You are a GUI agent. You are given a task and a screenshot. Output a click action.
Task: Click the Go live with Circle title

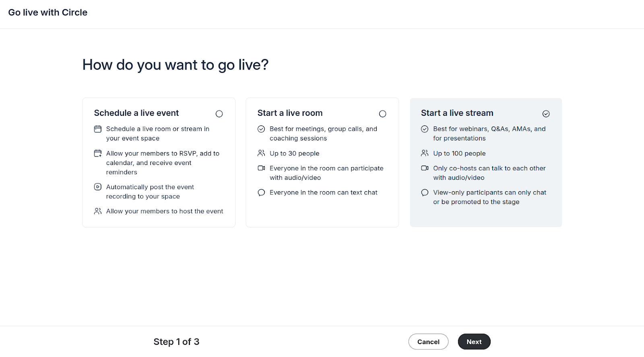point(48,12)
